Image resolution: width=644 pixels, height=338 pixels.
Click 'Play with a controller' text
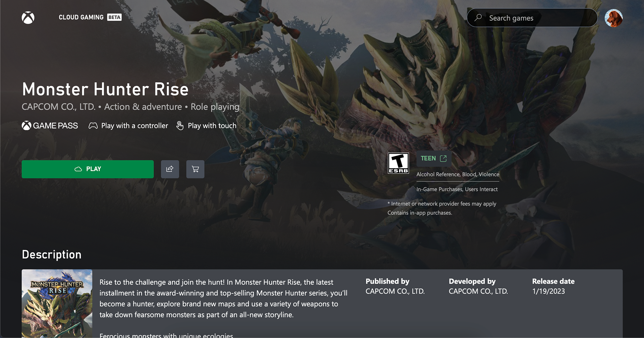[135, 126]
